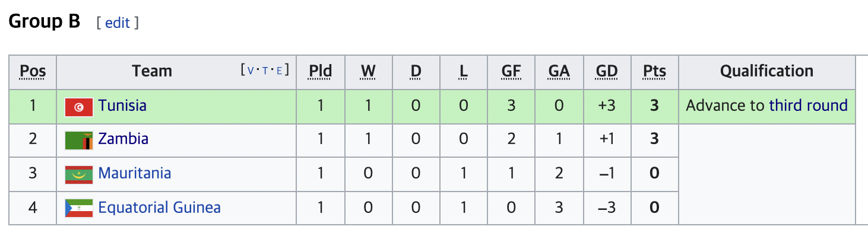The image size is (868, 236).
Task: Click the edit link beside Group B
Action: pos(118,23)
